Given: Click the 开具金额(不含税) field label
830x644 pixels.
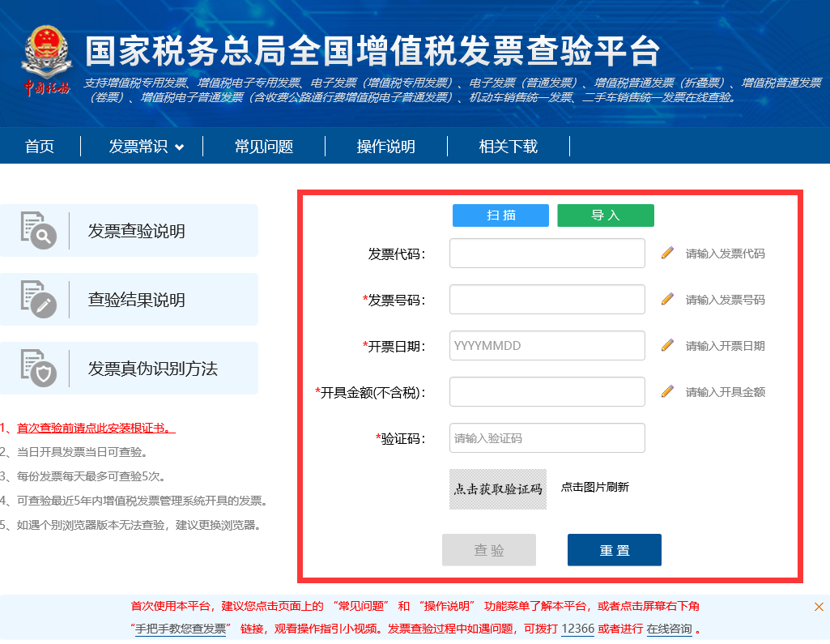Looking at the screenshot, I should click(x=371, y=392).
